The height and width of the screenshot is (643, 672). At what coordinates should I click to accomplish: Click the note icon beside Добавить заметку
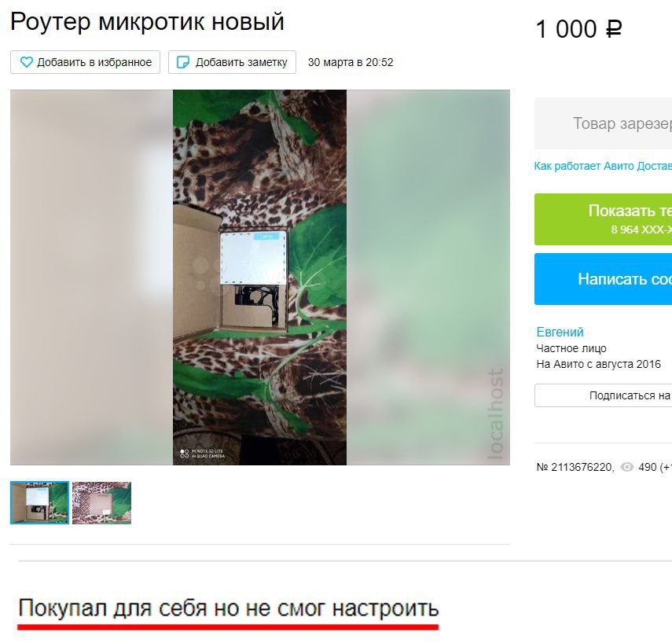[x=183, y=62]
